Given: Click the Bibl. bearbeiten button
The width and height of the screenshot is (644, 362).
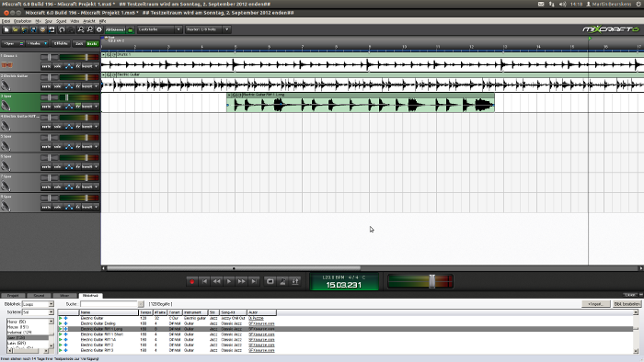Looking at the screenshot, I should (x=627, y=304).
